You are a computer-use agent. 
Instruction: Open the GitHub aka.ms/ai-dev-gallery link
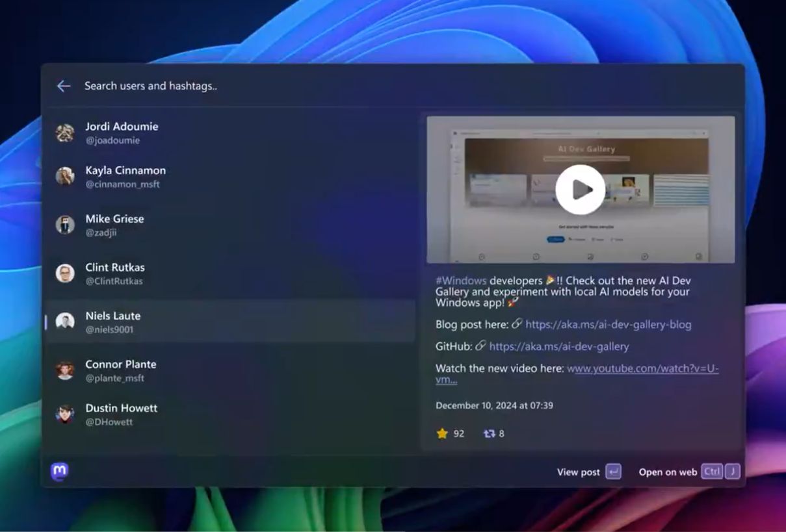tap(559, 346)
